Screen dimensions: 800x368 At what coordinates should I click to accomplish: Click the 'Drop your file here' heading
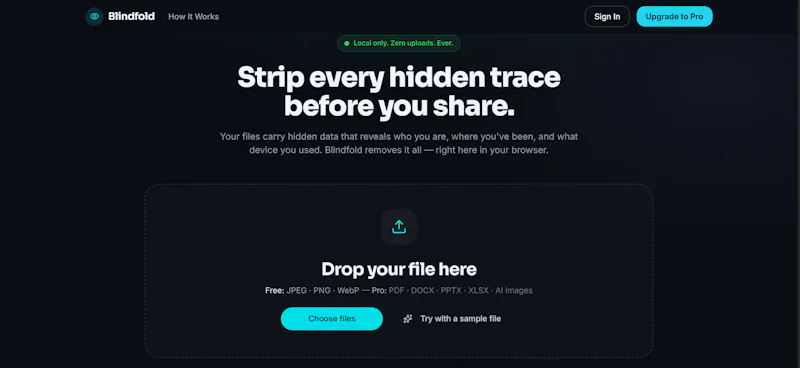tap(398, 269)
